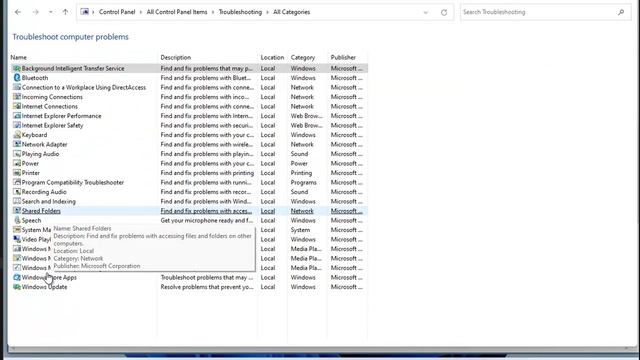The image size is (640, 360).
Task: Click the search magnifier icon
Action: pos(621,12)
